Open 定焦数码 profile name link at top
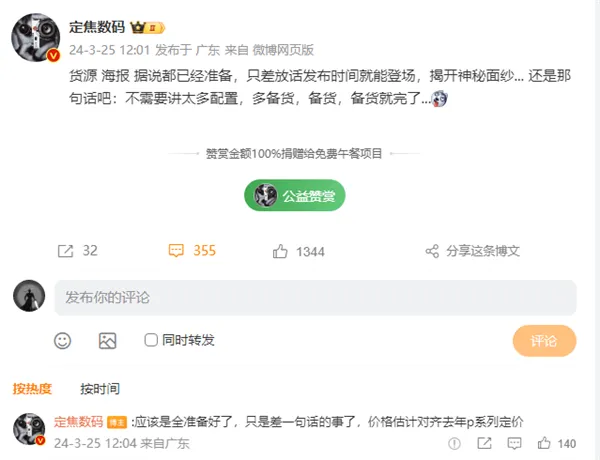 pos(97,27)
